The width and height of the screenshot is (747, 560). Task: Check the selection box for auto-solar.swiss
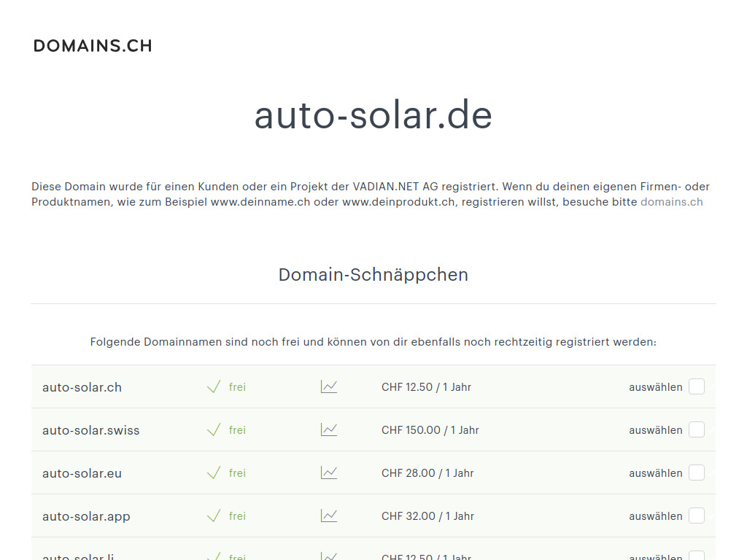point(696,429)
